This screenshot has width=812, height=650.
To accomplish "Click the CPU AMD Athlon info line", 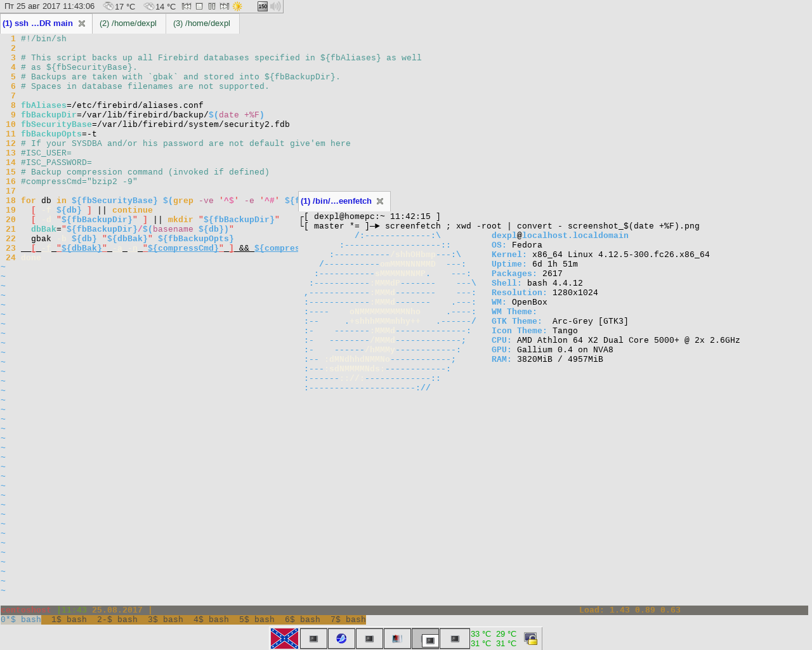I will point(616,340).
